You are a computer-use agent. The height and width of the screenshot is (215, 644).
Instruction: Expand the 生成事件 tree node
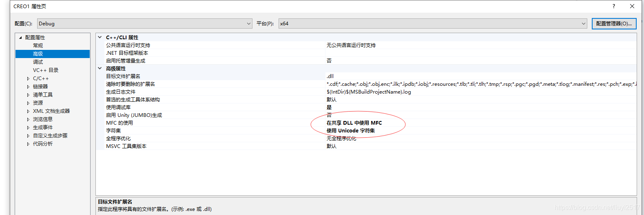(x=28, y=128)
